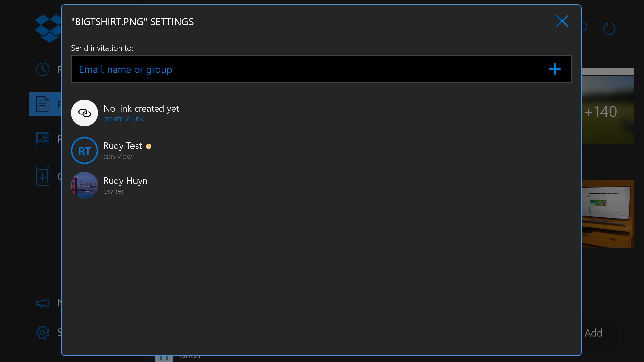Image resolution: width=644 pixels, height=362 pixels.
Task: Open Photos via the picture icon
Action: [x=43, y=138]
